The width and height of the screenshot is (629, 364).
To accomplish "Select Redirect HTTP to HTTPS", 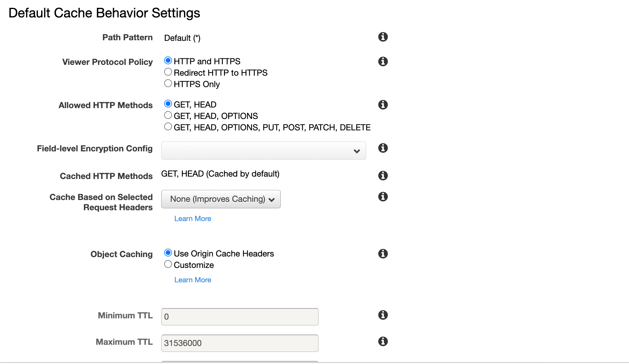I will tap(168, 72).
